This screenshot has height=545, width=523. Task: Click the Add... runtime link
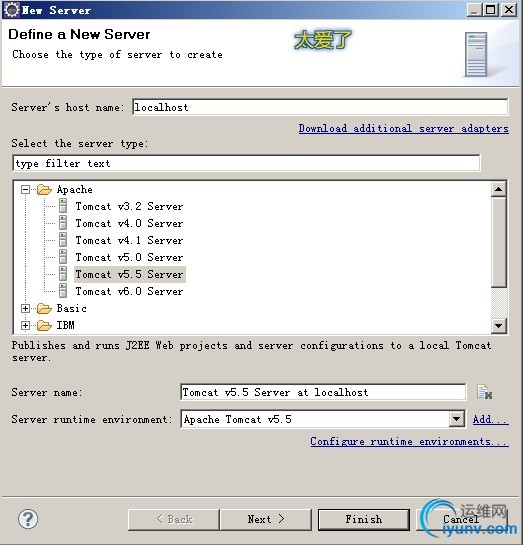(x=490, y=420)
